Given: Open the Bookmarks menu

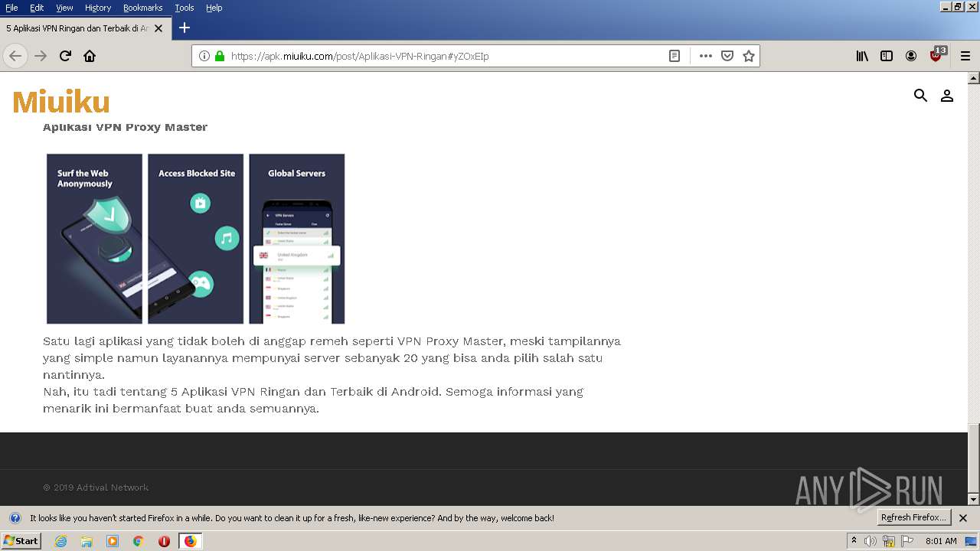Looking at the screenshot, I should tap(142, 8).
